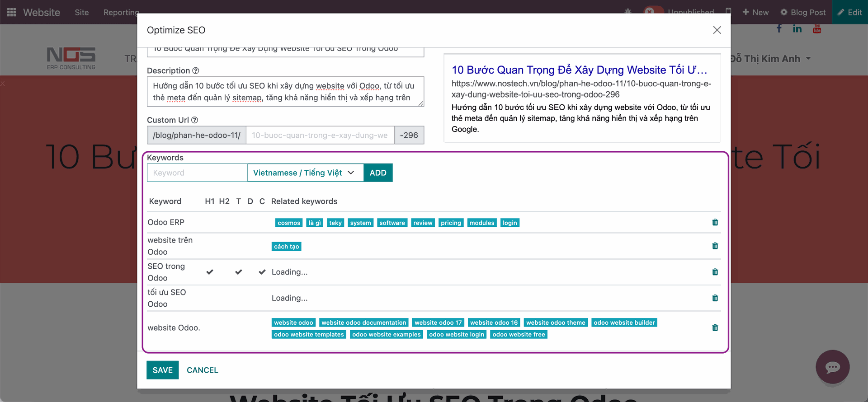The width and height of the screenshot is (868, 402).
Task: Click the 'website Odoo.' keyword text
Action: pyautogui.click(x=174, y=328)
